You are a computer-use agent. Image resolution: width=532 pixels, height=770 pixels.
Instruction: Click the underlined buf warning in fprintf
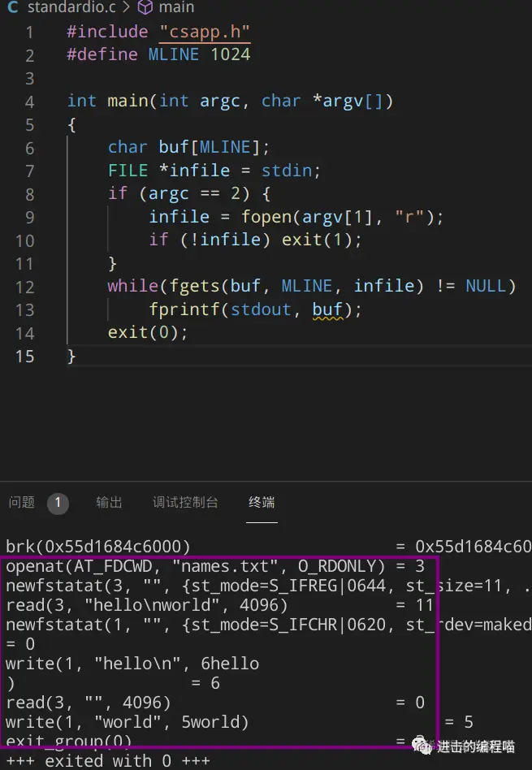(x=327, y=309)
